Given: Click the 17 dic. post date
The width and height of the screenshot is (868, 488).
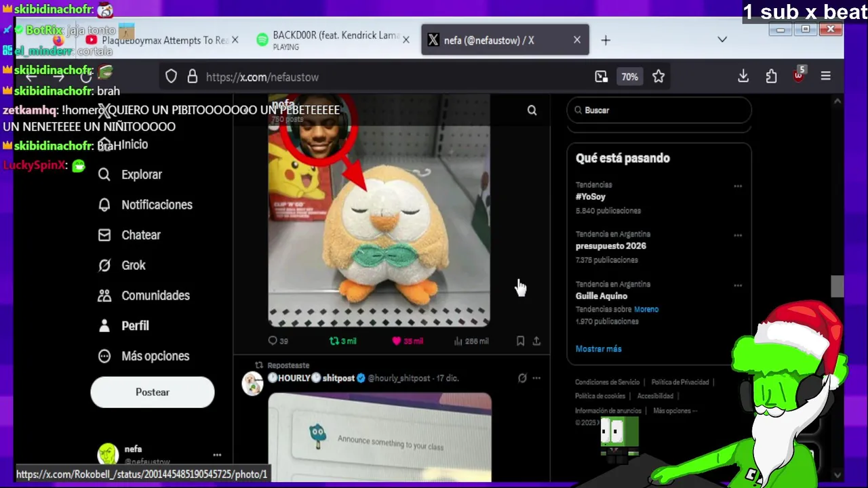Looking at the screenshot, I should click(x=448, y=378).
